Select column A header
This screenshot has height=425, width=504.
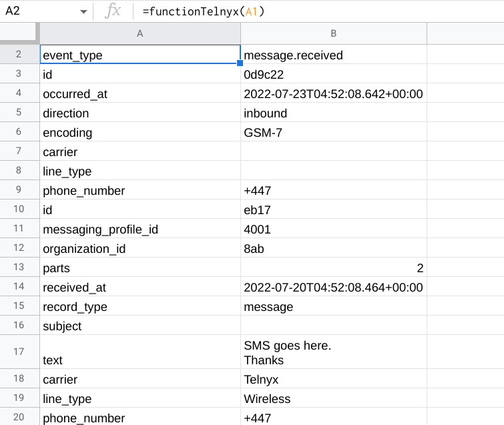point(140,33)
